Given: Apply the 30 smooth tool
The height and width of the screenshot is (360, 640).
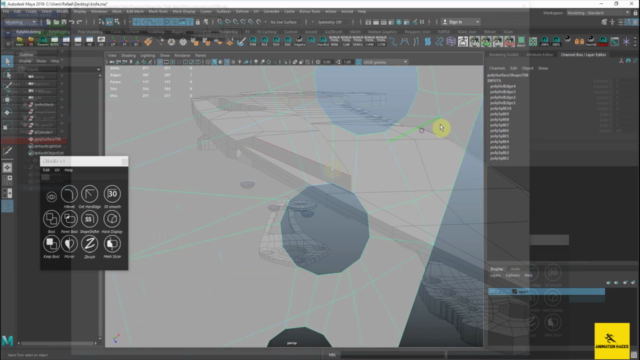Looking at the screenshot, I should (x=112, y=195).
